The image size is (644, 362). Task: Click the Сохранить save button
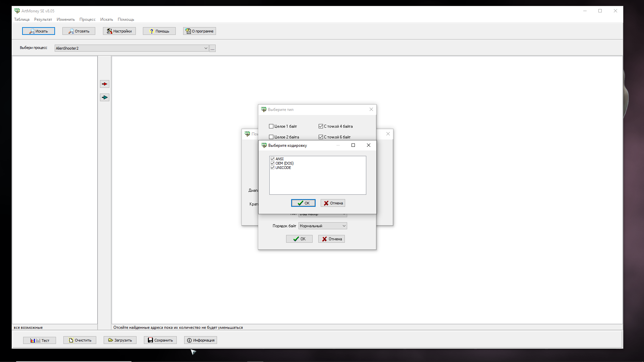(160, 340)
